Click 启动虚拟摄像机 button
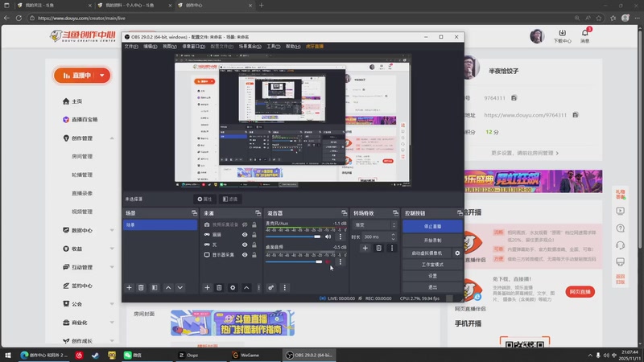This screenshot has height=362, width=644. [427, 253]
